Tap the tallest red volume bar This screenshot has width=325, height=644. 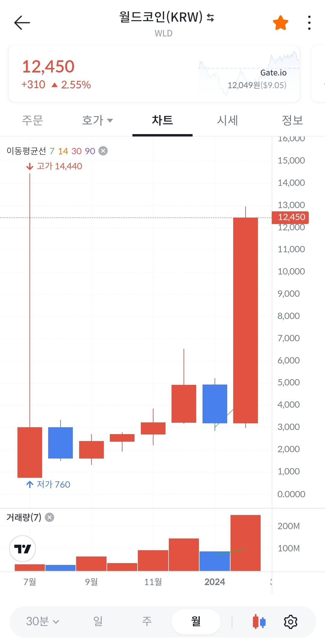click(x=246, y=543)
